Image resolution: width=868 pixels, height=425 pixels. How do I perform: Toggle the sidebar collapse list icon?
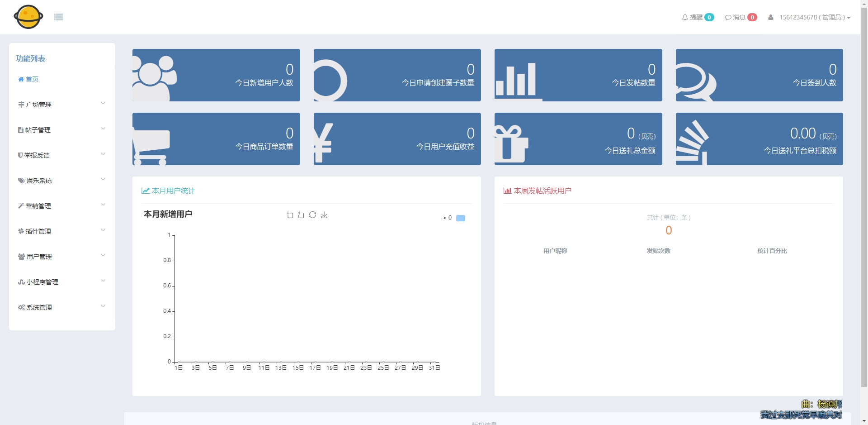pyautogui.click(x=58, y=17)
